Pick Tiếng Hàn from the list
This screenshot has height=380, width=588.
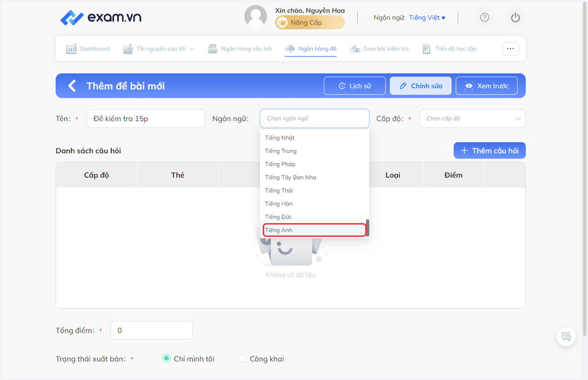pyautogui.click(x=314, y=204)
